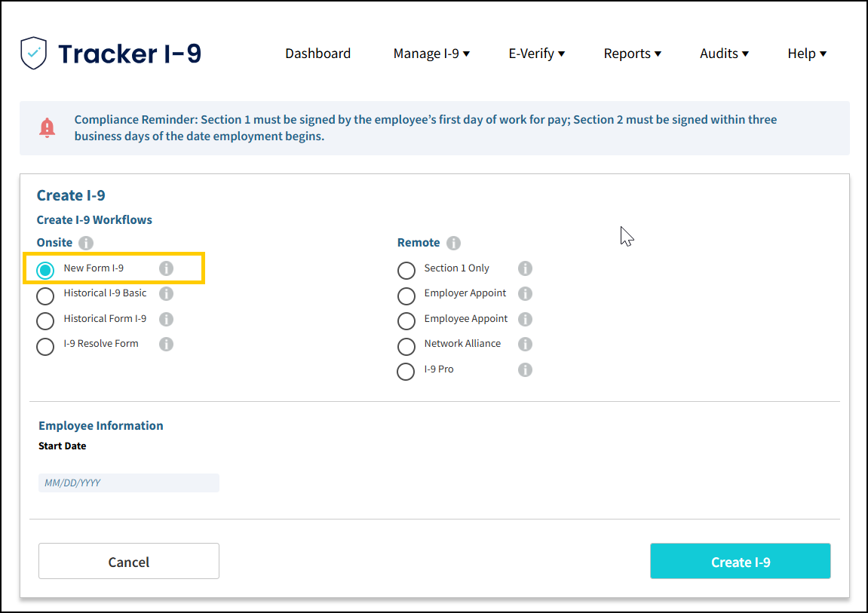The width and height of the screenshot is (868, 613).
Task: Show info for Employer Appoint
Action: click(526, 293)
